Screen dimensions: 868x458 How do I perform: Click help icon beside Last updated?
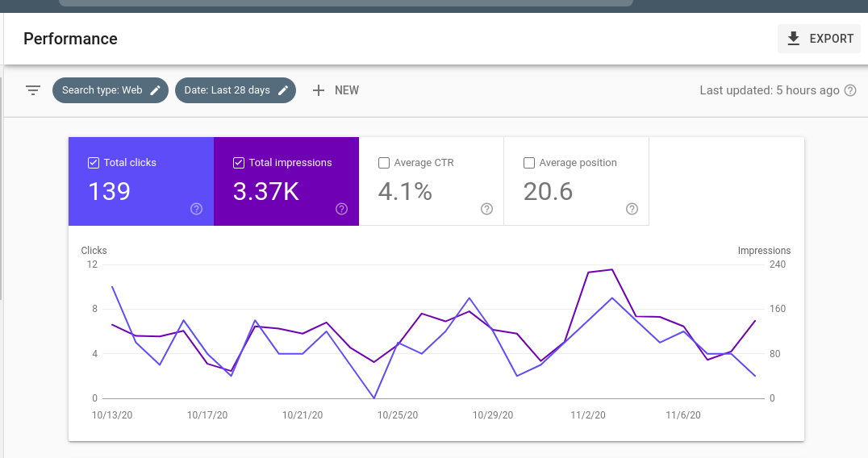850,90
